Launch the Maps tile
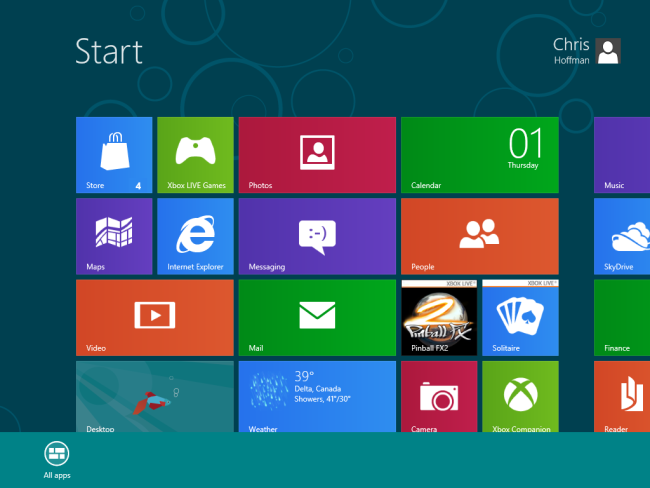The image size is (650, 488). pos(114,236)
